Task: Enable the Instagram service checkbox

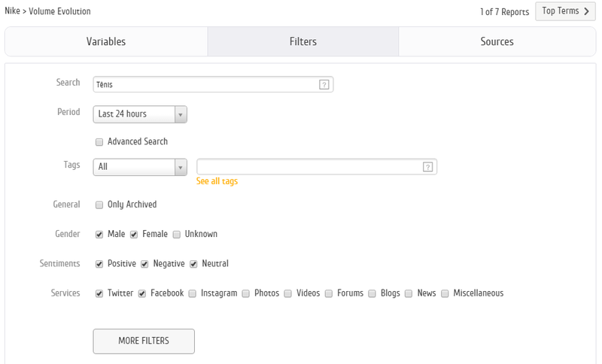Action: 193,293
